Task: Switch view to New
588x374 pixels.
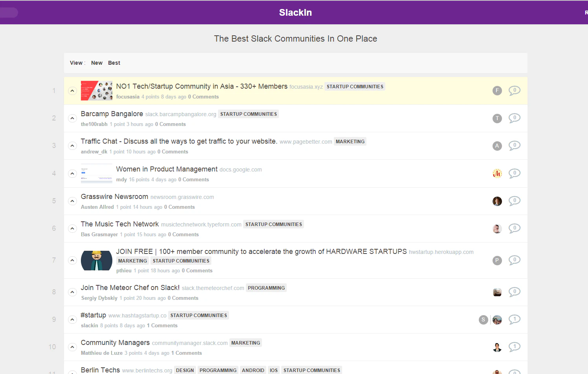Action: click(97, 63)
